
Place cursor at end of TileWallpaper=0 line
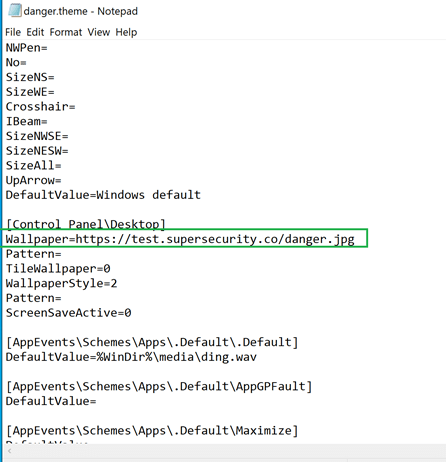click(x=111, y=268)
